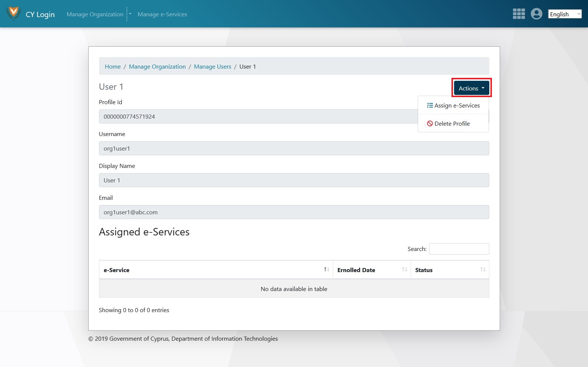588x367 pixels.
Task: Choose Delete Profile menu entry
Action: [452, 123]
